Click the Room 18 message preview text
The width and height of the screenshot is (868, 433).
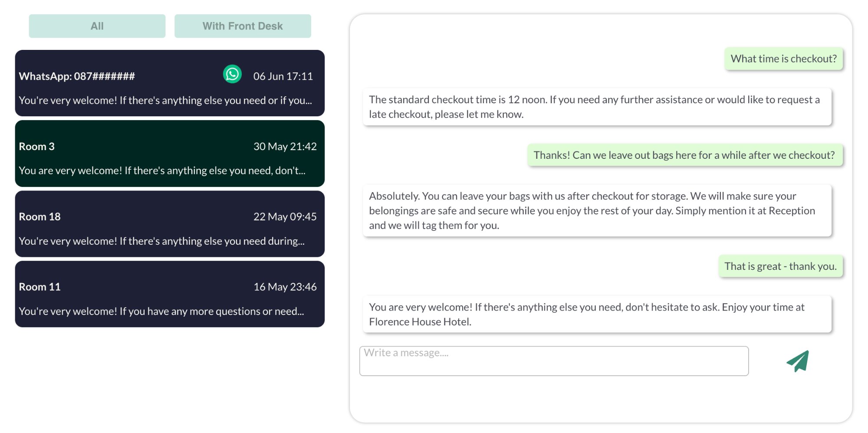[x=161, y=241]
